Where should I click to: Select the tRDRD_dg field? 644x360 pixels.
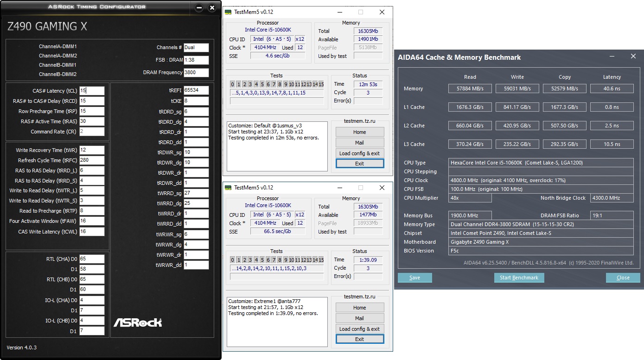click(196, 122)
